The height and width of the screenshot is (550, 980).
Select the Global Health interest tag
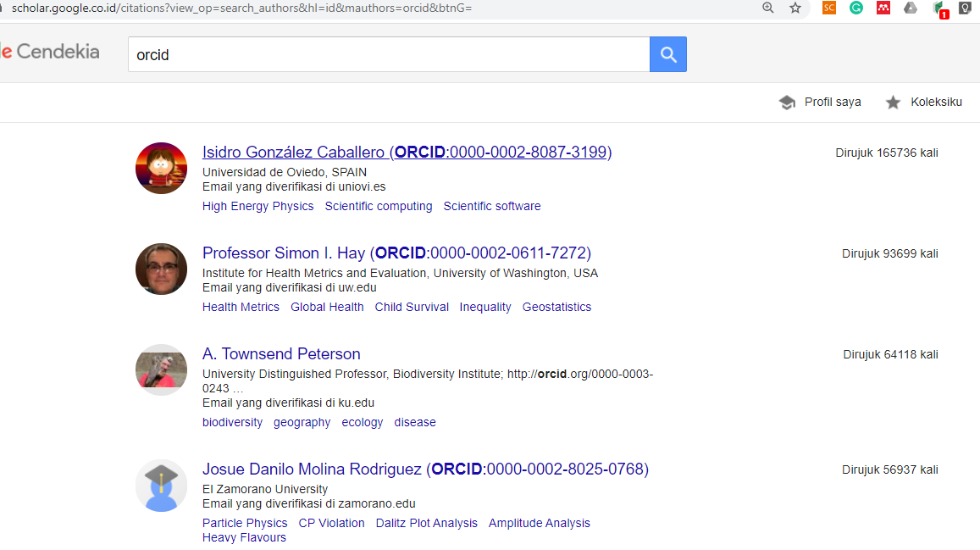tap(327, 307)
